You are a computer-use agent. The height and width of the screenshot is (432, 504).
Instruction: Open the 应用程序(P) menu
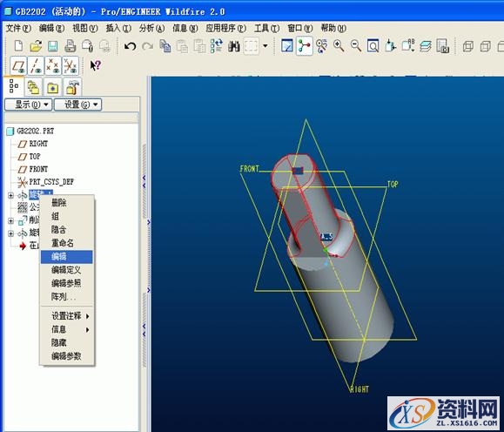click(226, 29)
